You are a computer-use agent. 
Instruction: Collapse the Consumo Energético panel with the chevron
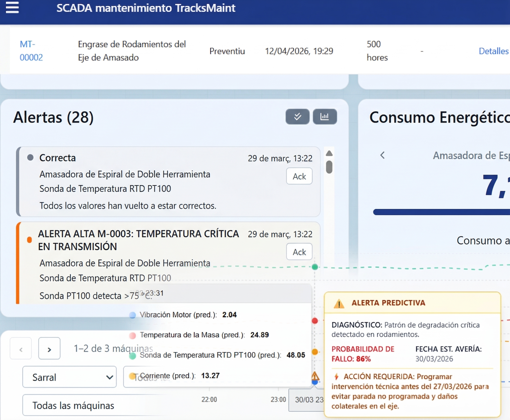pyautogui.click(x=382, y=155)
